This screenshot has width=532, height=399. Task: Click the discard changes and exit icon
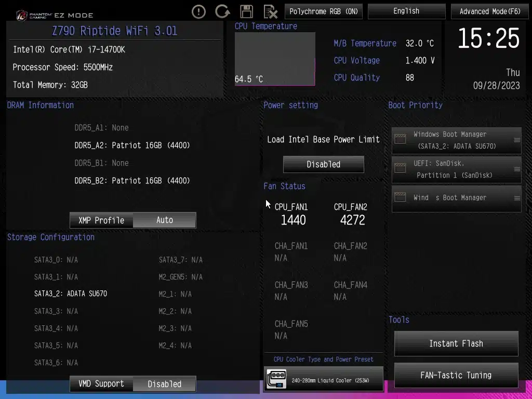(270, 11)
